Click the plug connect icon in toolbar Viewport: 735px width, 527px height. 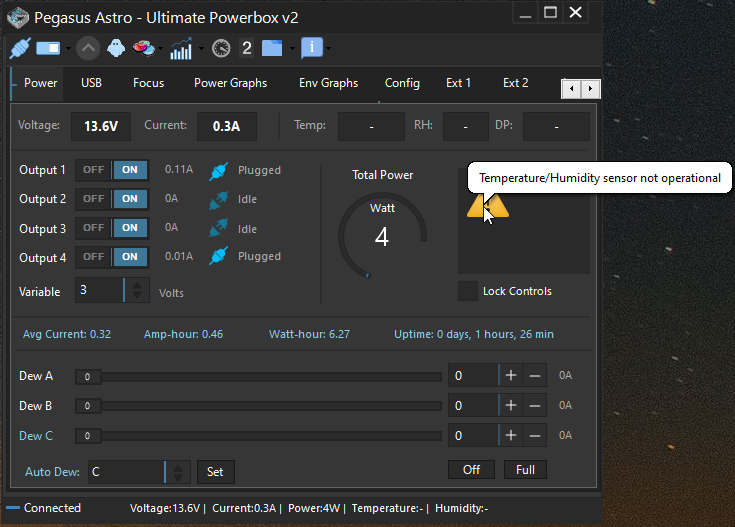(20, 48)
